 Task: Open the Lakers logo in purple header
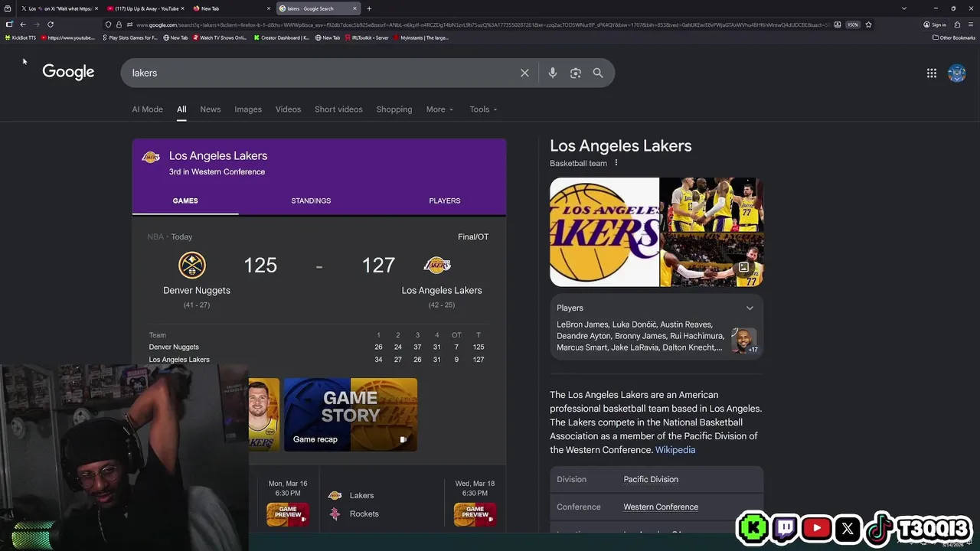tap(151, 157)
